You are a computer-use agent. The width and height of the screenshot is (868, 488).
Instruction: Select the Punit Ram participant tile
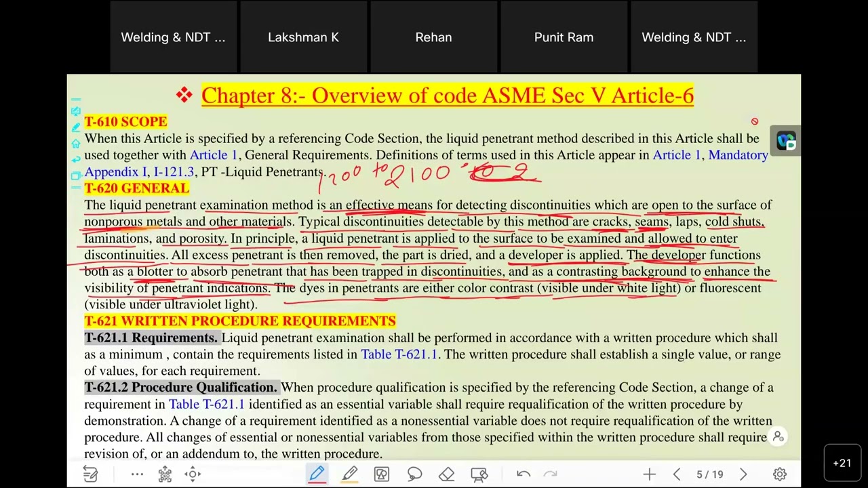click(564, 37)
